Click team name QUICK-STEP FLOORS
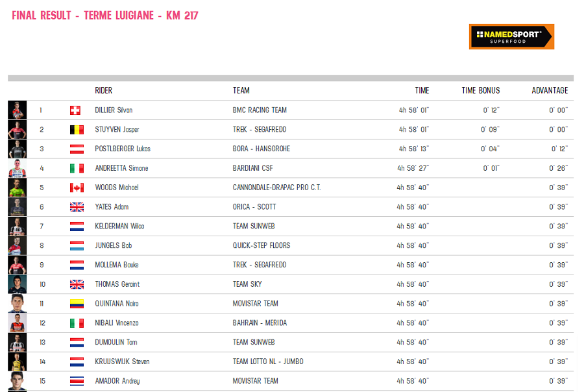Viewport: 584px width, 392px height. (262, 246)
